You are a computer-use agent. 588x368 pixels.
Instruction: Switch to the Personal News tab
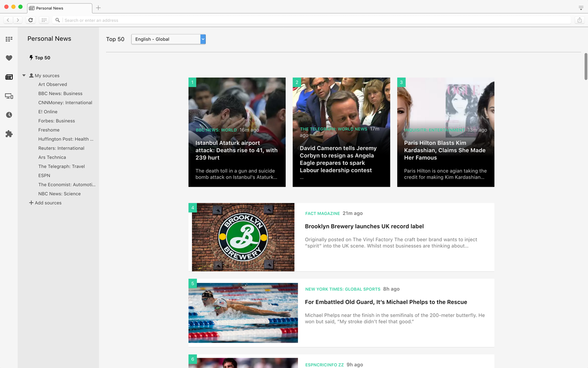pyautogui.click(x=59, y=8)
